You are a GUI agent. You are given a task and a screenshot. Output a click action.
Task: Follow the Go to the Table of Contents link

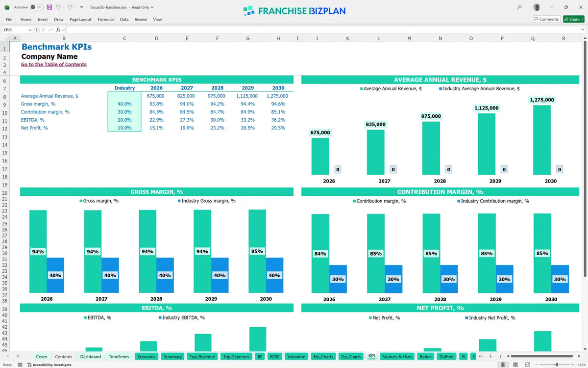click(54, 64)
